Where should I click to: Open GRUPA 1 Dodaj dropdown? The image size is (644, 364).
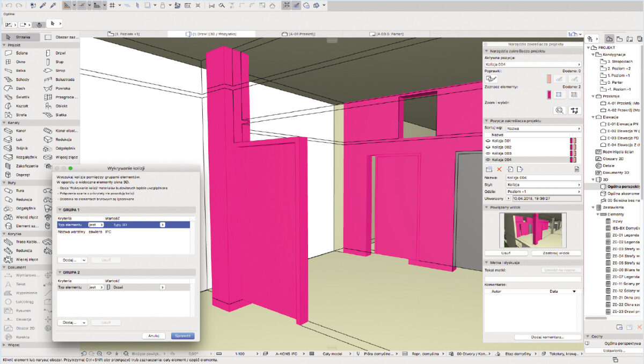click(72, 260)
